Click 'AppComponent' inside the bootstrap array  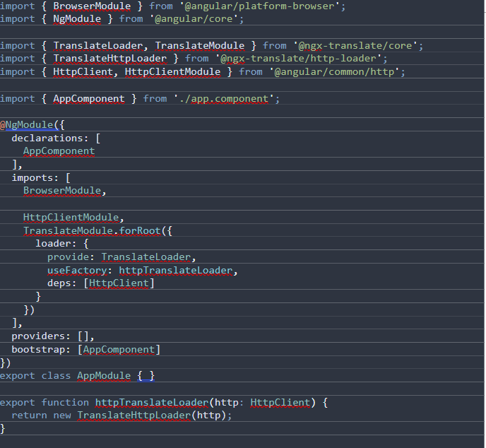[119, 349]
